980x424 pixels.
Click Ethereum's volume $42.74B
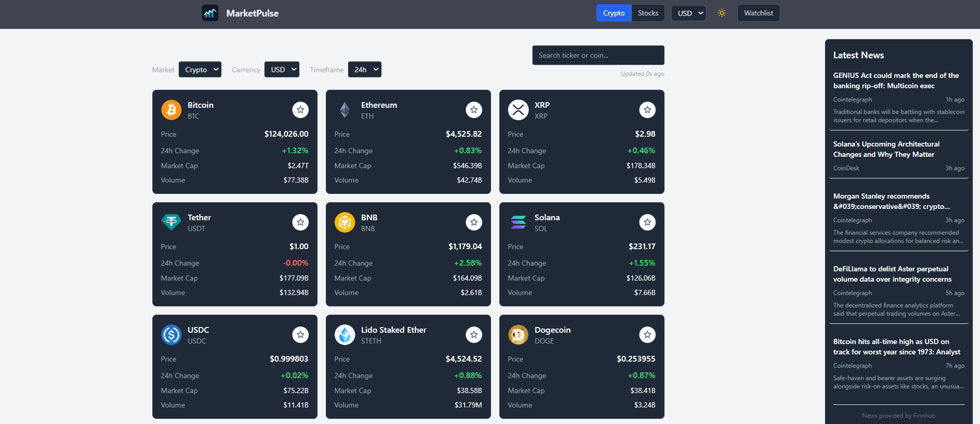tap(469, 180)
